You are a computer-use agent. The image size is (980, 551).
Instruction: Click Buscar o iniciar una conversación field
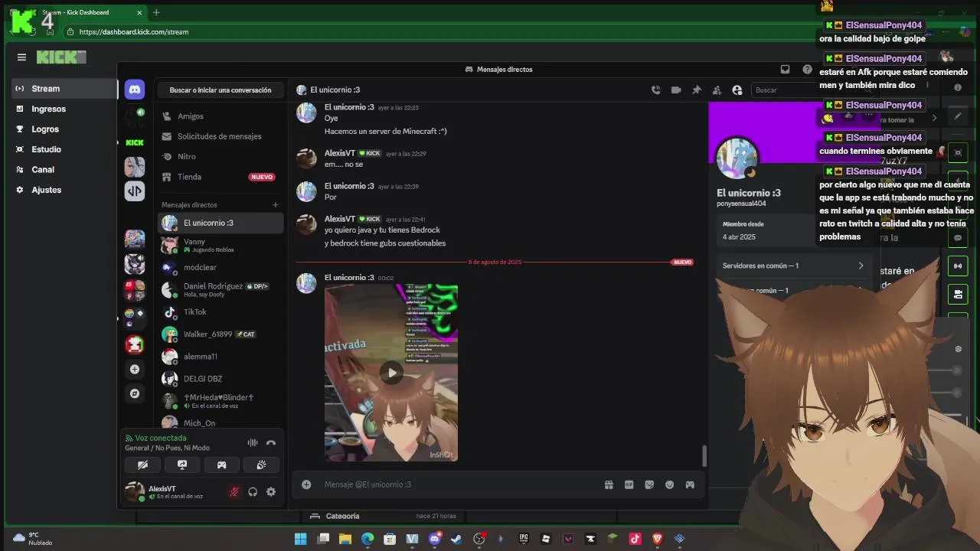point(220,90)
